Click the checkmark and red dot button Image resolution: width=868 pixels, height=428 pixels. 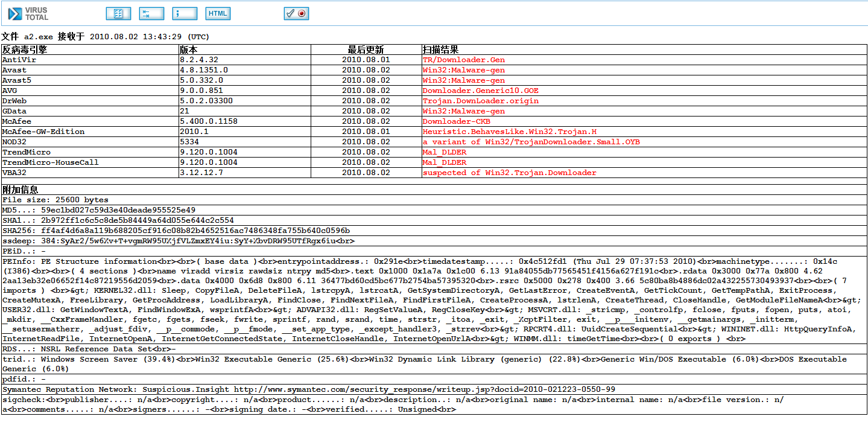coord(296,13)
